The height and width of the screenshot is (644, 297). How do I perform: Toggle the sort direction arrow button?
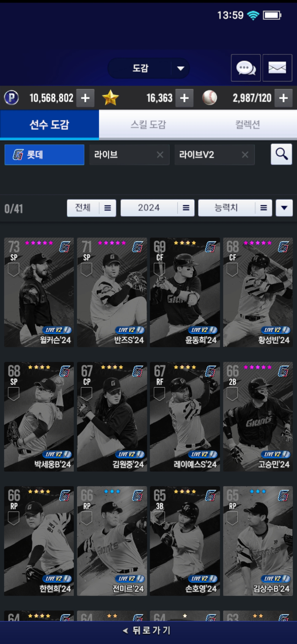284,208
